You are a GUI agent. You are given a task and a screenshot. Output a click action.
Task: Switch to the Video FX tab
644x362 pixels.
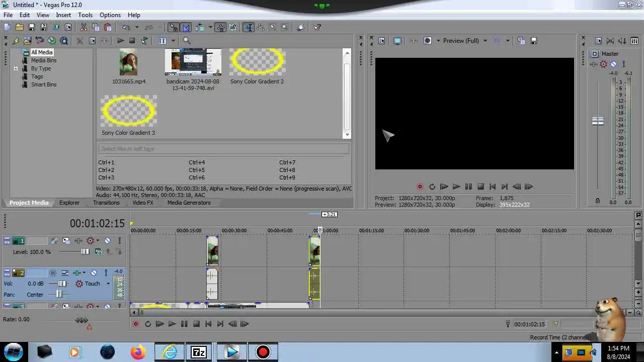(143, 203)
